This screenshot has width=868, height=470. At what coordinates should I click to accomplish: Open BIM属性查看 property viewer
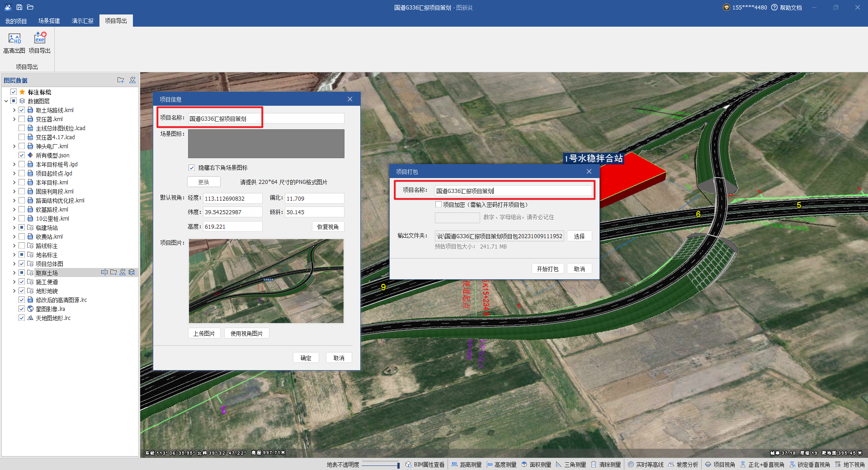pos(425,465)
